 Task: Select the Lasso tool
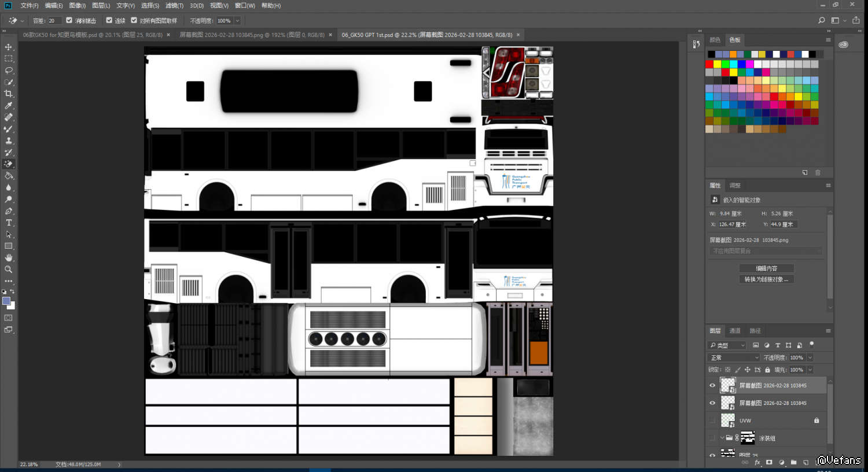click(x=9, y=71)
